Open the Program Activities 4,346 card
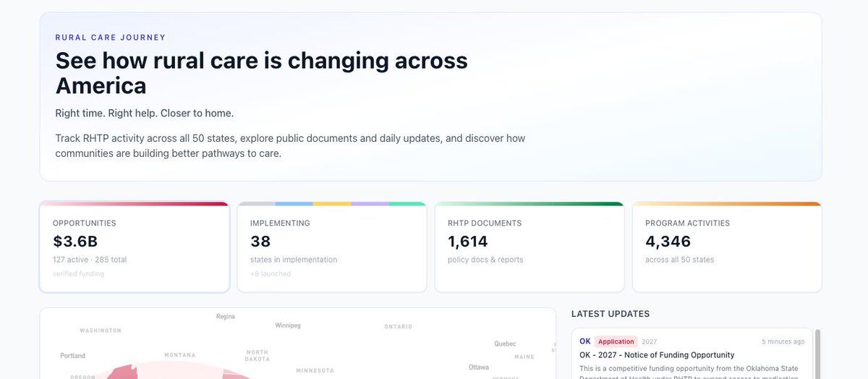The height and width of the screenshot is (379, 868). tap(727, 247)
